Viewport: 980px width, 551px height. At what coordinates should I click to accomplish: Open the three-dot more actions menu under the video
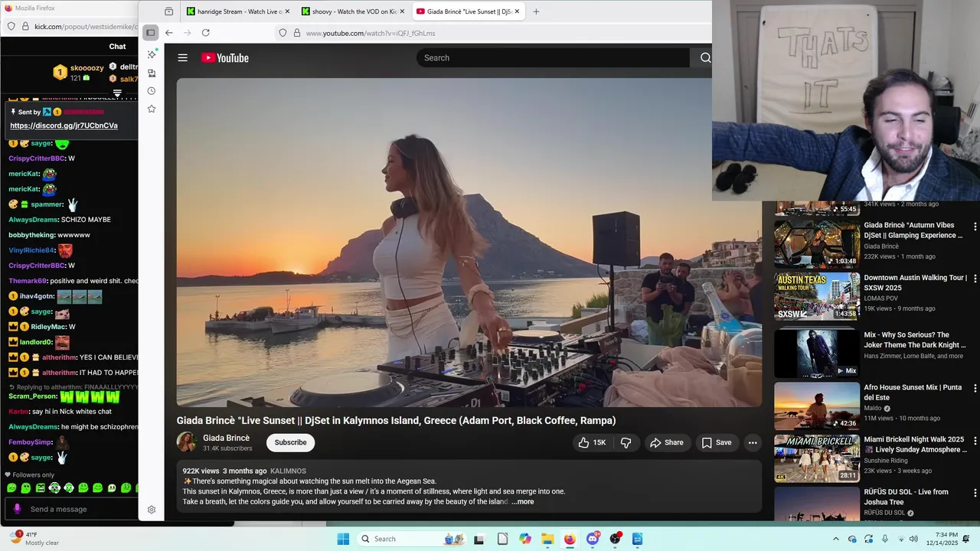point(753,442)
